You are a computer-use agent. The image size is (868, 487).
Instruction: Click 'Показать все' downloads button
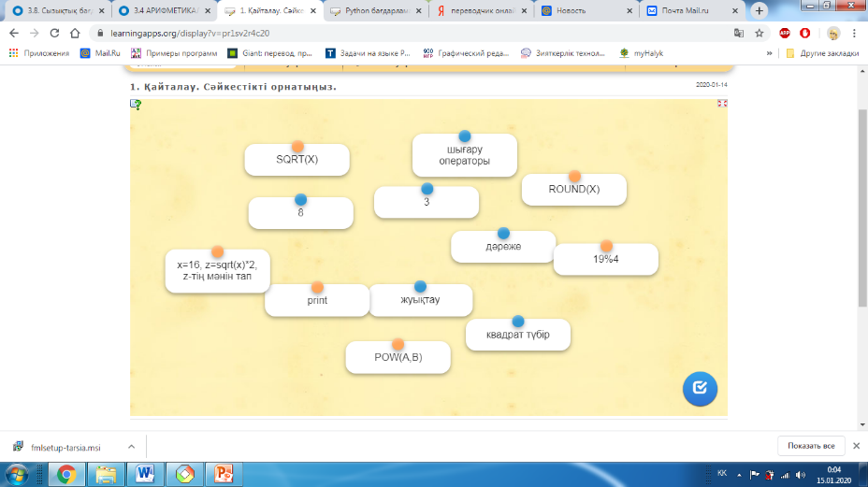click(811, 446)
